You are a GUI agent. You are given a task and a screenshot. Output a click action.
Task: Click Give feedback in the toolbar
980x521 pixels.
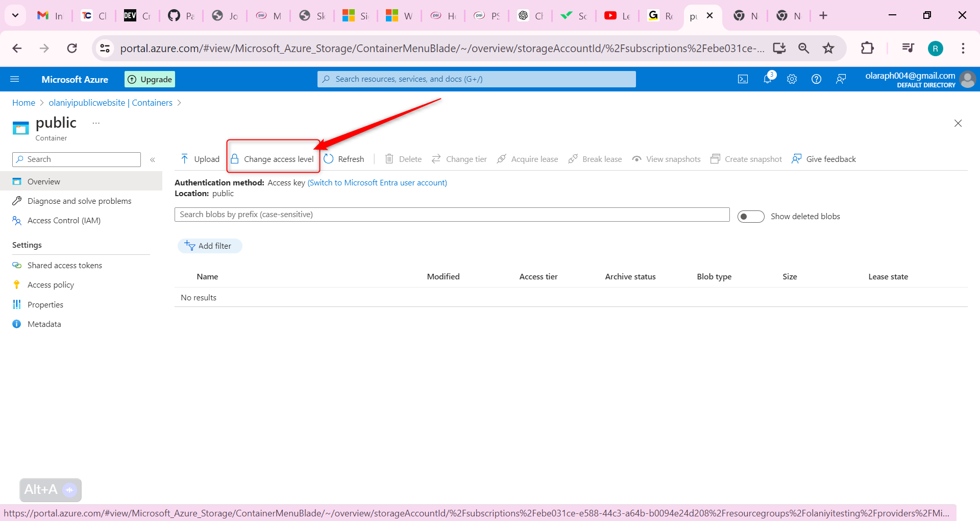pos(824,159)
